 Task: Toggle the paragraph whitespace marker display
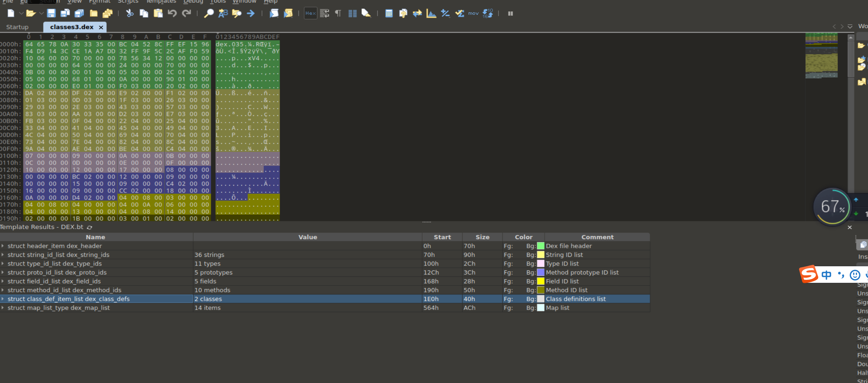pos(338,14)
